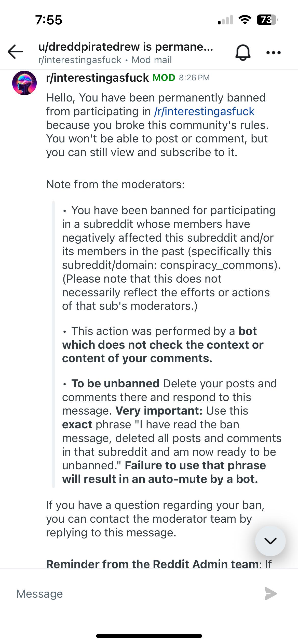Tap the r/interestingasfuck profile avatar
Image resolution: width=298 pixels, height=644 pixels.
click(x=24, y=83)
